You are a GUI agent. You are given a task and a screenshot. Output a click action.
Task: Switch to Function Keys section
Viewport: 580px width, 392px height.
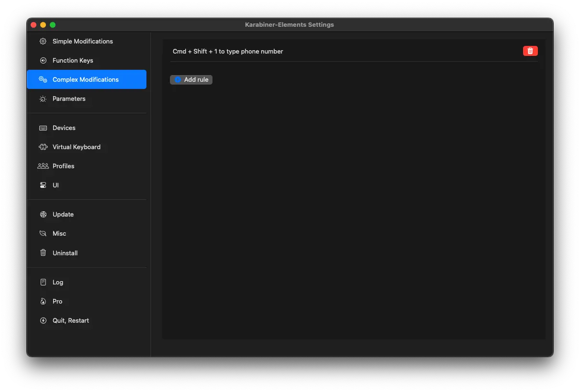[x=87, y=60]
